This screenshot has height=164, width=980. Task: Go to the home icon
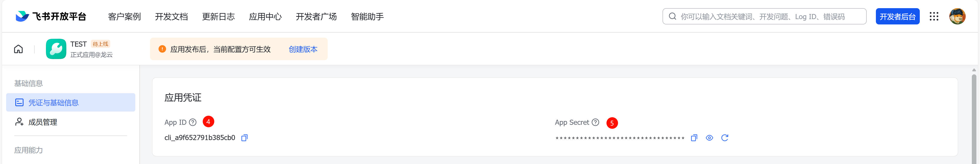18,49
